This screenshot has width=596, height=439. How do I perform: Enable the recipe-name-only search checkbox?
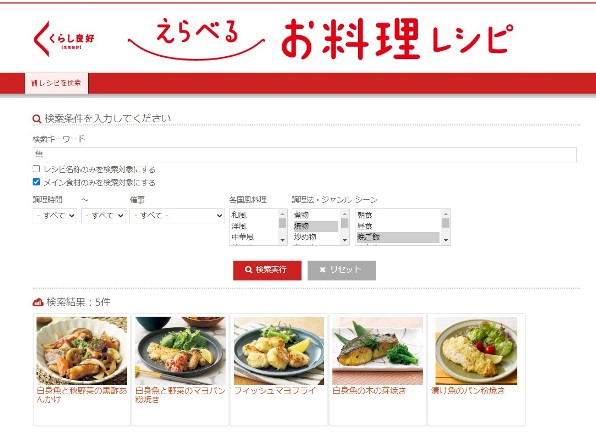(x=36, y=168)
